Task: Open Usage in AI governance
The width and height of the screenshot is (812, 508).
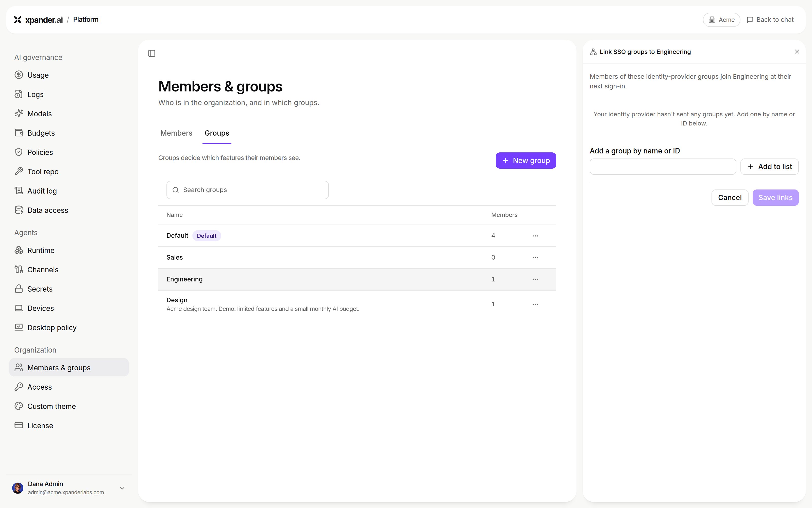Action: coord(69,75)
